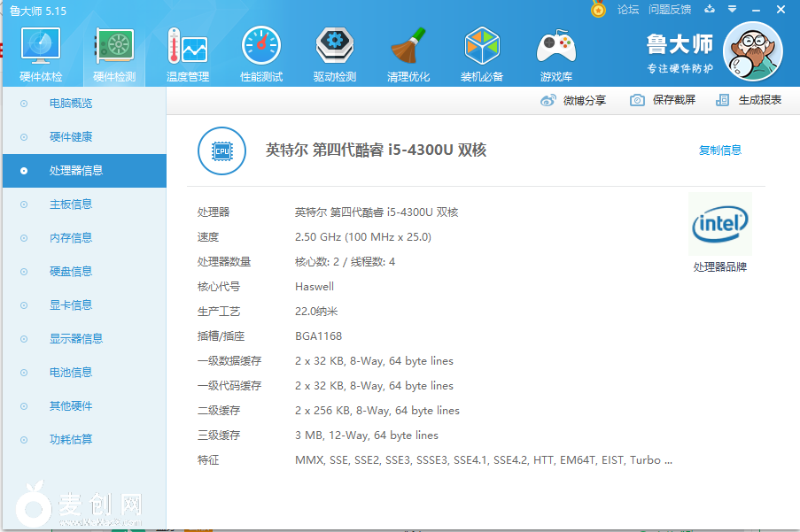Click the 微博分享 share button
This screenshot has height=532, width=800.
pos(574,101)
